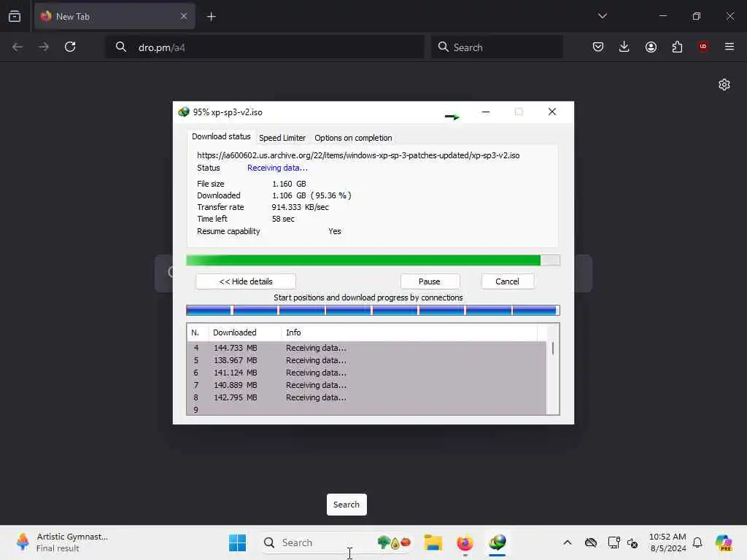Open the Pocket save icon
The height and width of the screenshot is (560, 747).
point(598,47)
